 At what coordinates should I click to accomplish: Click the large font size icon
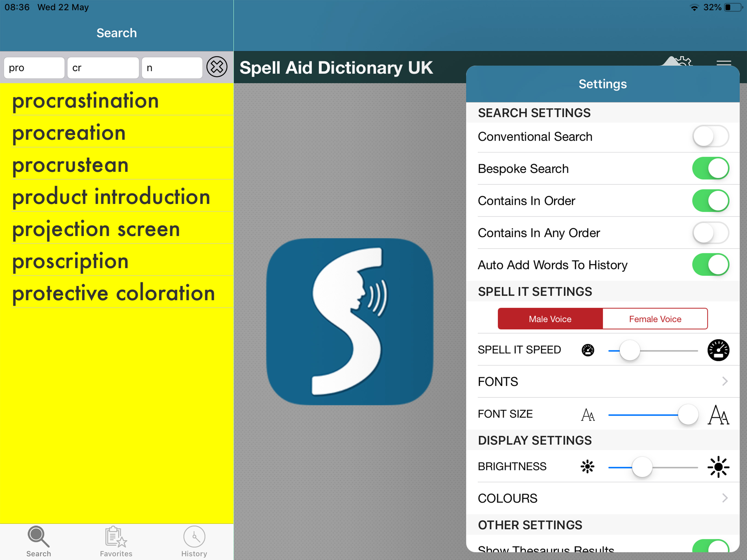tap(718, 415)
